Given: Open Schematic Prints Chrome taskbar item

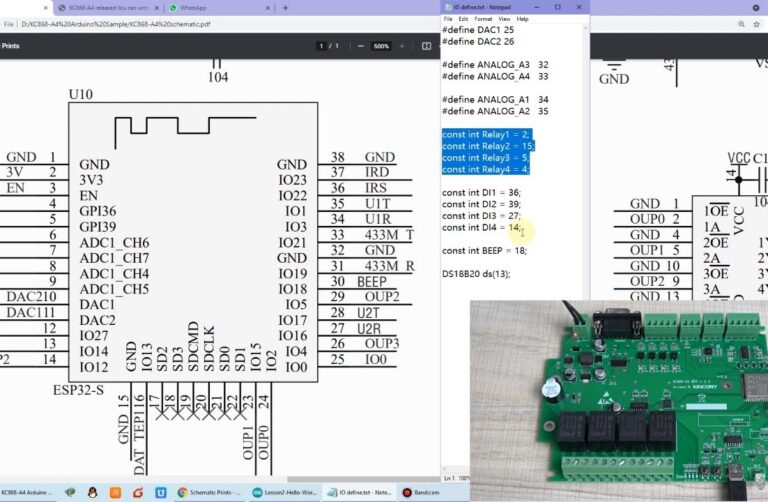Looking at the screenshot, I should point(210,492).
